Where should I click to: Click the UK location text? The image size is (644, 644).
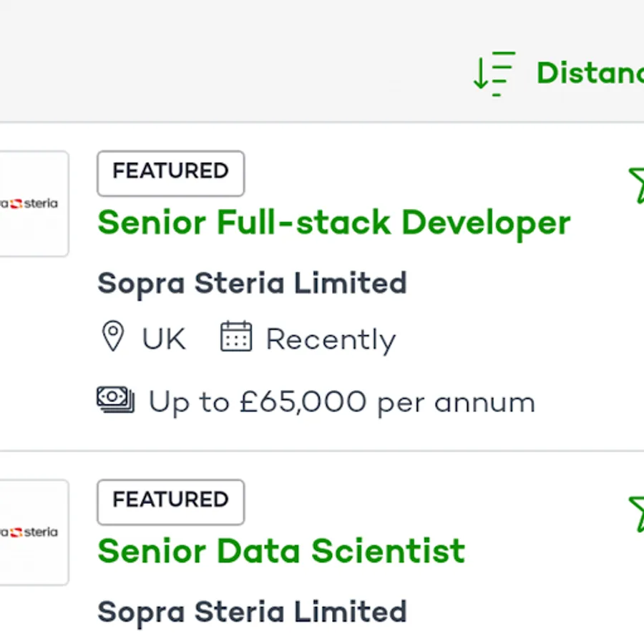(164, 339)
